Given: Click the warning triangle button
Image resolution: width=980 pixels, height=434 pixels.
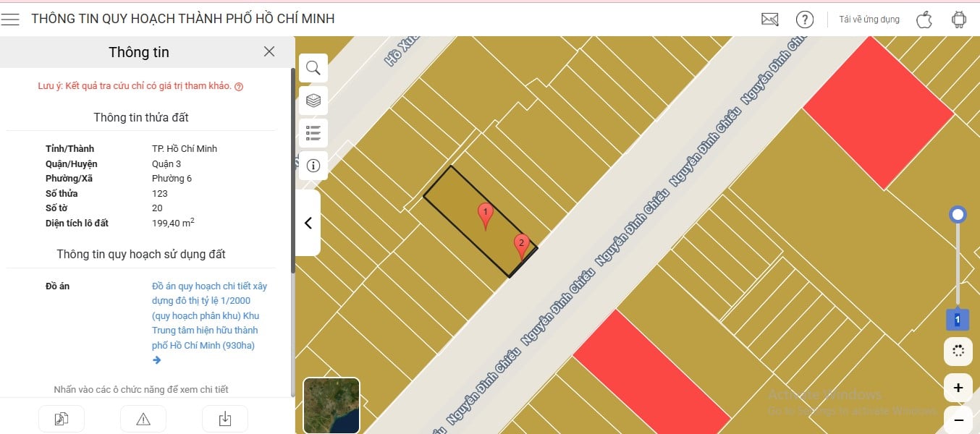Looking at the screenshot, I should click(143, 419).
